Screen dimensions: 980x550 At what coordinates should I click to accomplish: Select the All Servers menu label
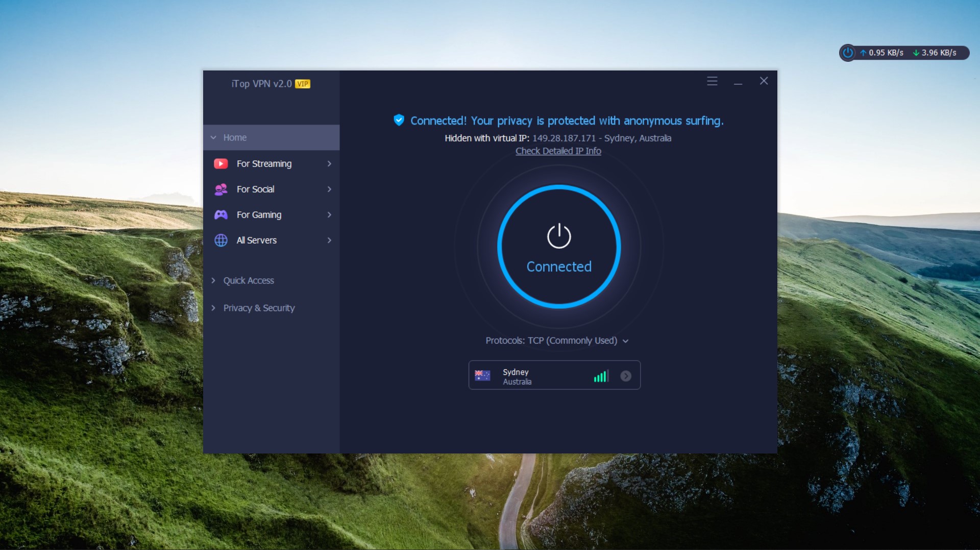[256, 241]
